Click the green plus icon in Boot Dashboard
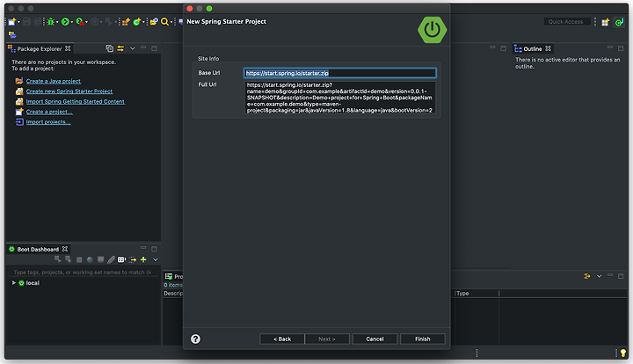Screen dimensions: 633x364 (143, 260)
